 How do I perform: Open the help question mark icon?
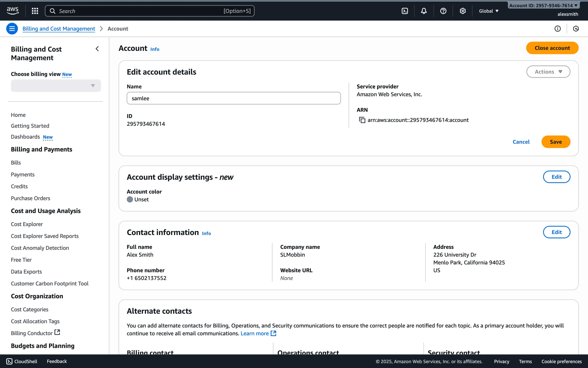(x=443, y=11)
